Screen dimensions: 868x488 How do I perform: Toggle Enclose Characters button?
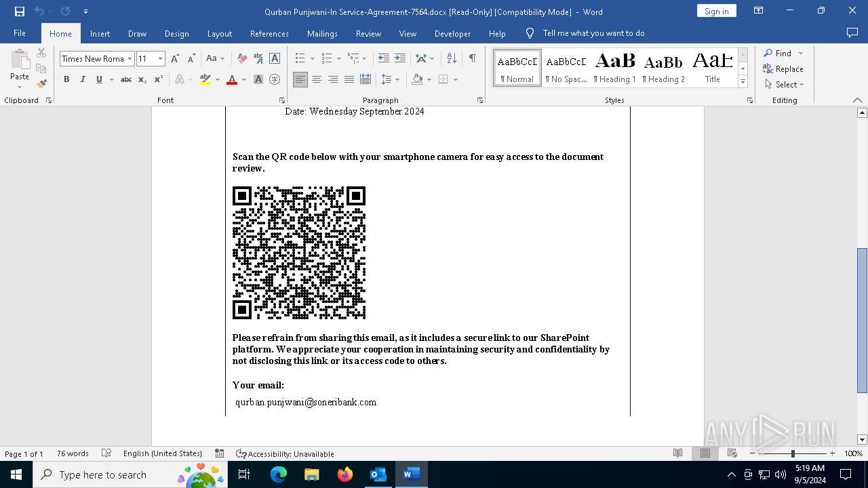pos(275,79)
